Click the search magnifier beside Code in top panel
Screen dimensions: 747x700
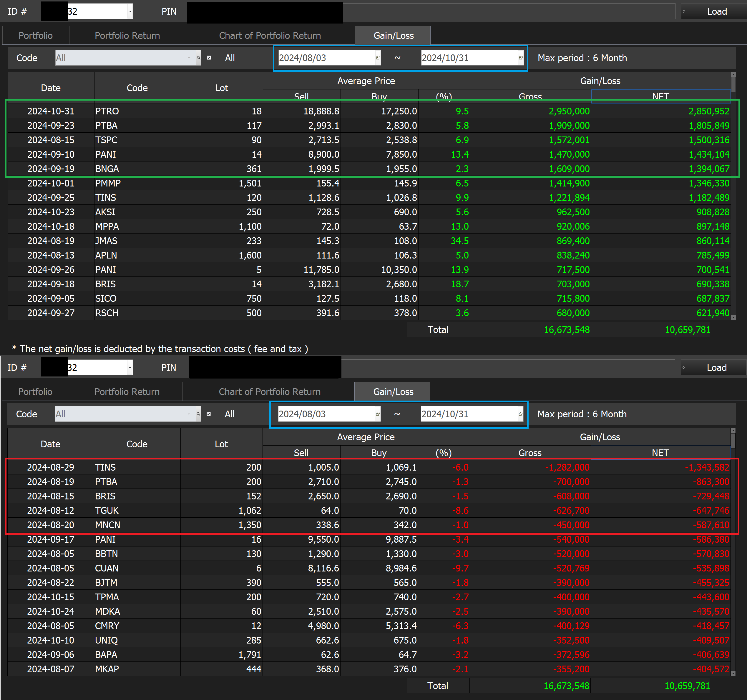click(x=199, y=58)
